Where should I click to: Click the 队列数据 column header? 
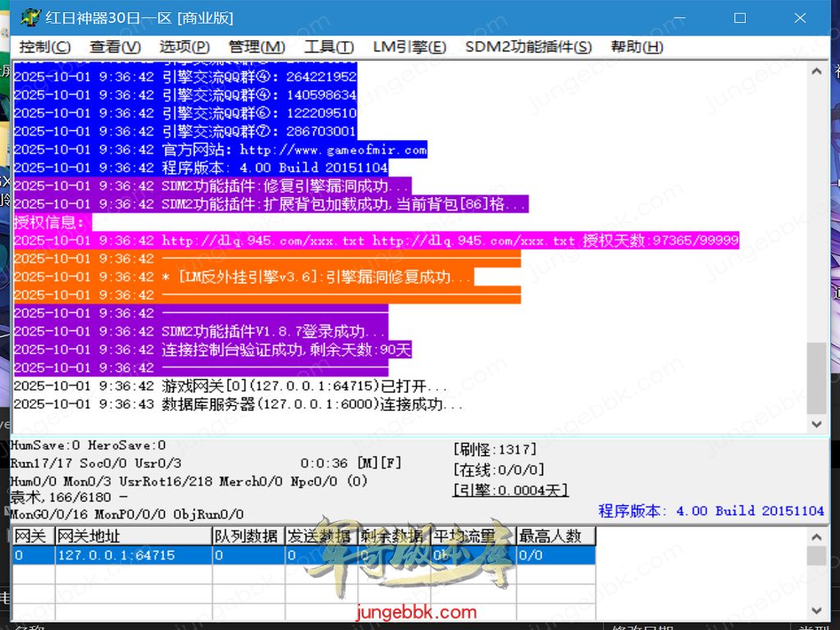tap(246, 536)
